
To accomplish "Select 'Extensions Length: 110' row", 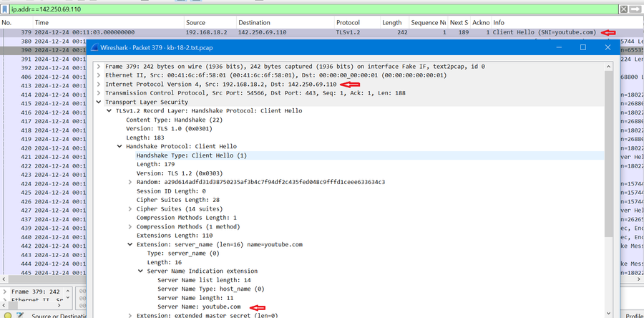I will [175, 236].
